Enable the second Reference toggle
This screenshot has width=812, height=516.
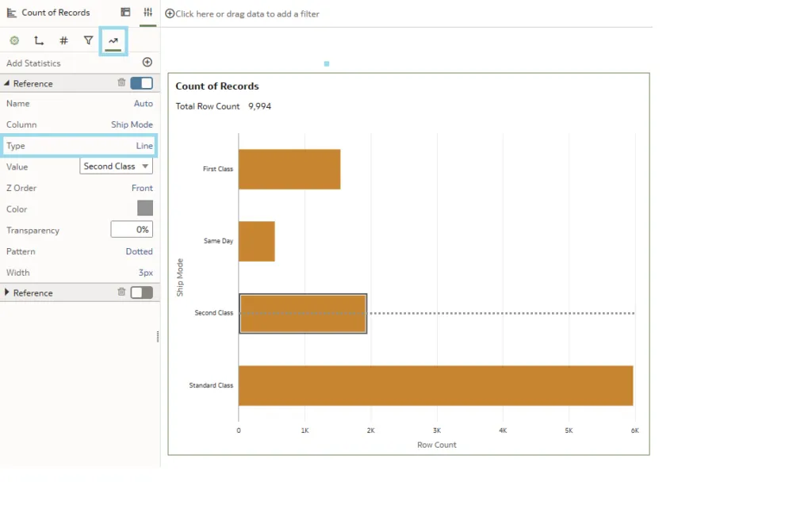point(141,292)
